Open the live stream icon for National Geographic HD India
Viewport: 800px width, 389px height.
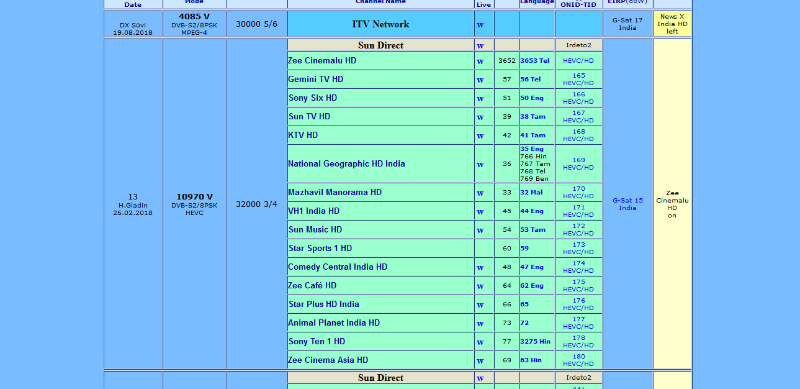pyautogui.click(x=480, y=164)
